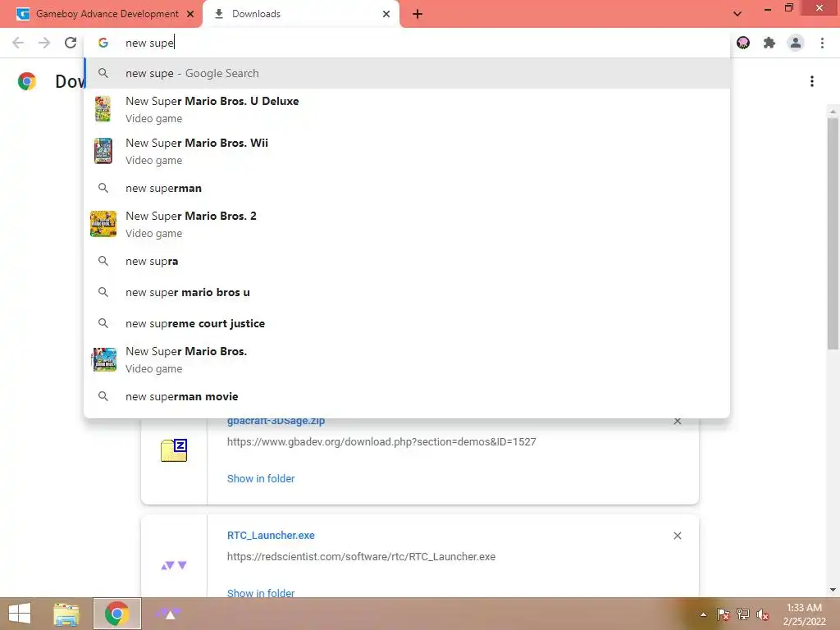
Task: Open the Windows Start menu
Action: point(20,614)
